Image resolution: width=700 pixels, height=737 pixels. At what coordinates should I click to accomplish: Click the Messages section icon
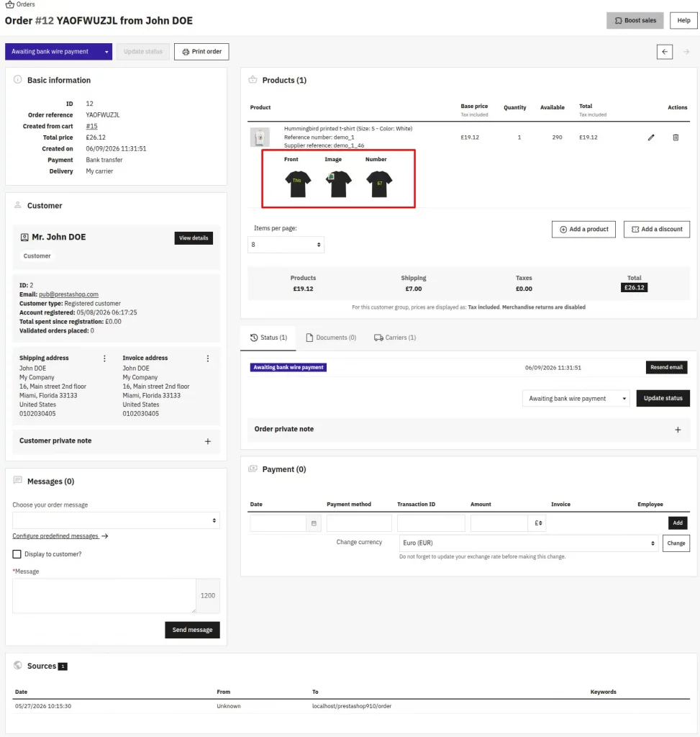[x=17, y=480]
